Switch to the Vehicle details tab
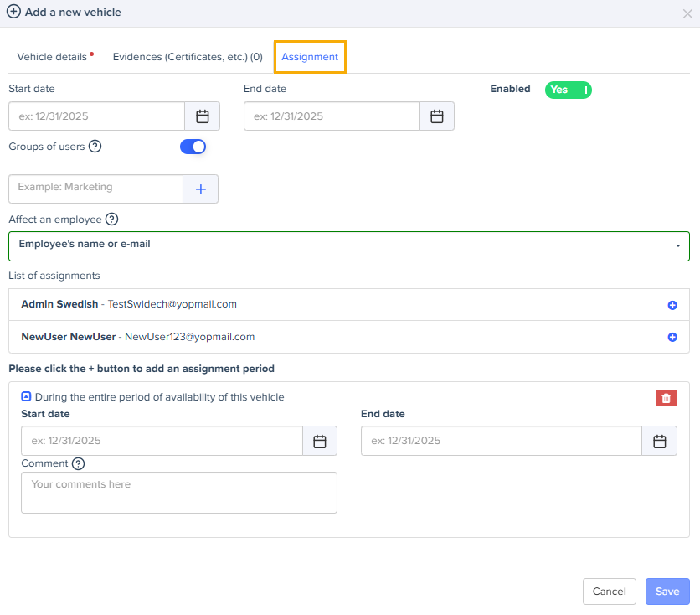 point(52,57)
